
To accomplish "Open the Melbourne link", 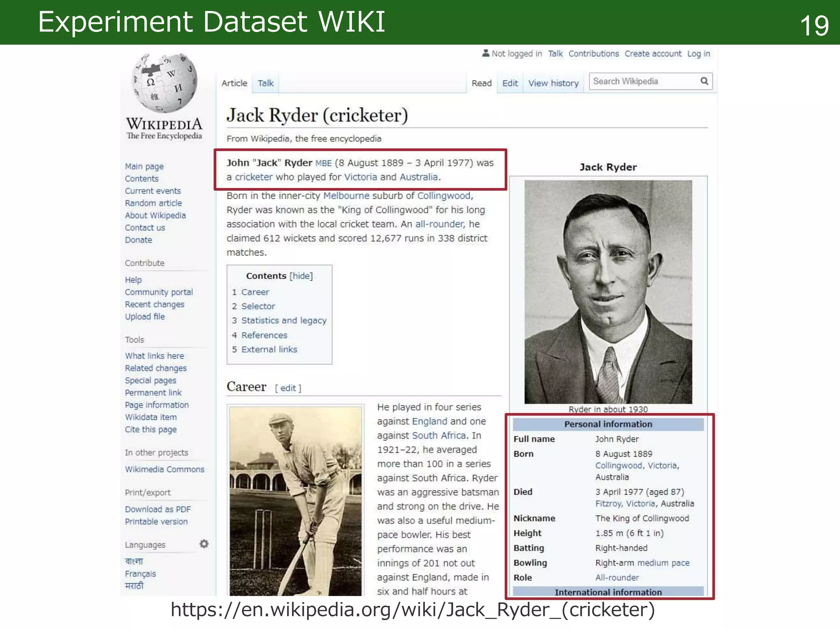I will click(x=346, y=196).
